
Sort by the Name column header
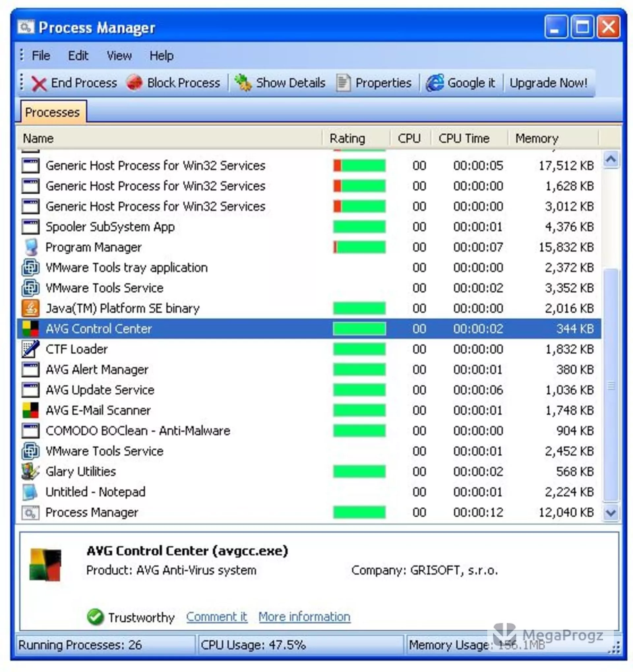[x=169, y=138]
